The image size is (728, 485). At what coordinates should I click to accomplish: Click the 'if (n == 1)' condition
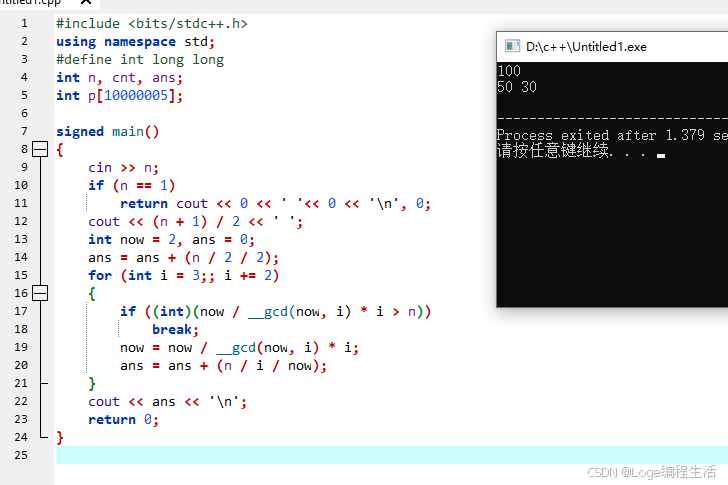coord(131,185)
